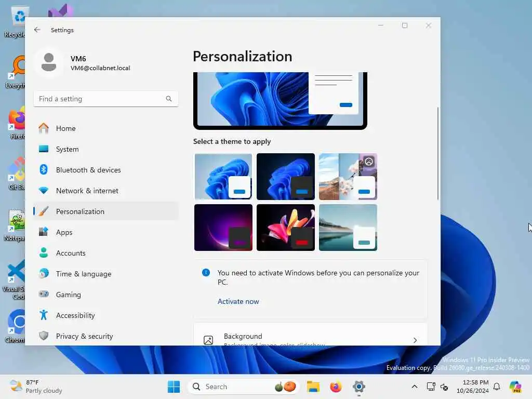Apply the dark blue Windows bloom theme
Screen dimensions: 532x399
(286, 177)
